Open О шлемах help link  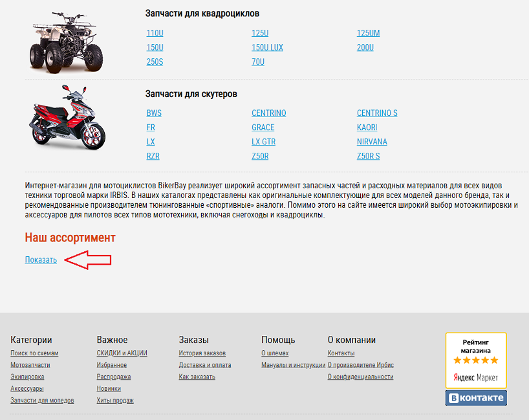tap(275, 353)
